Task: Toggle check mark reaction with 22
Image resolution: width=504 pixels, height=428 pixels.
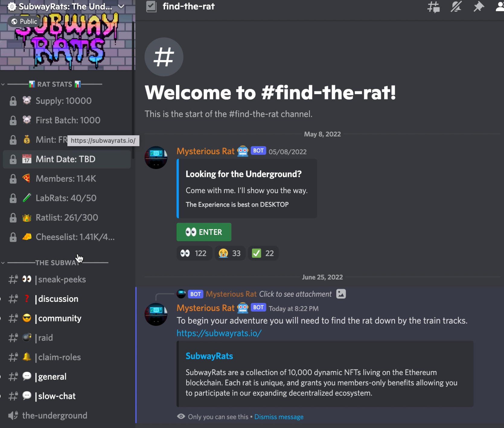Action: pyautogui.click(x=263, y=253)
